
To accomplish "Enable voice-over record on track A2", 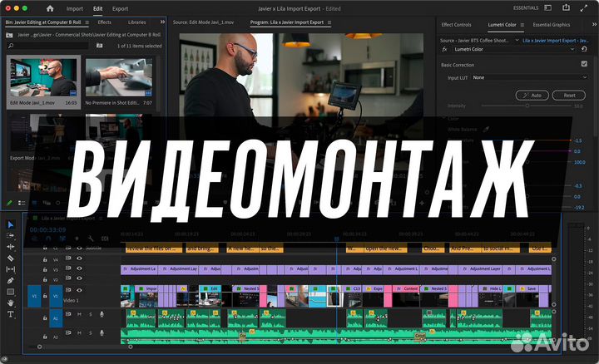I will pos(101,332).
